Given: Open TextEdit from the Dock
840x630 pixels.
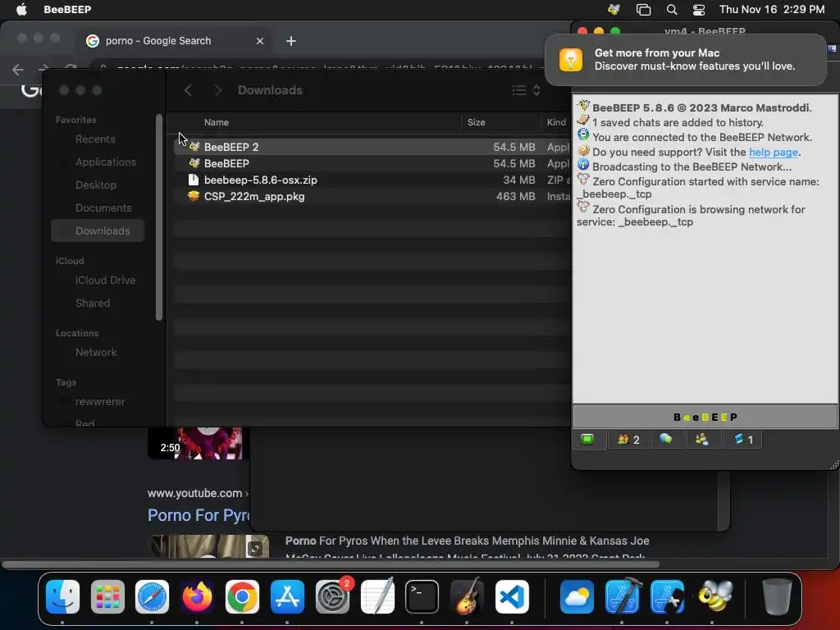Looking at the screenshot, I should tap(377, 596).
